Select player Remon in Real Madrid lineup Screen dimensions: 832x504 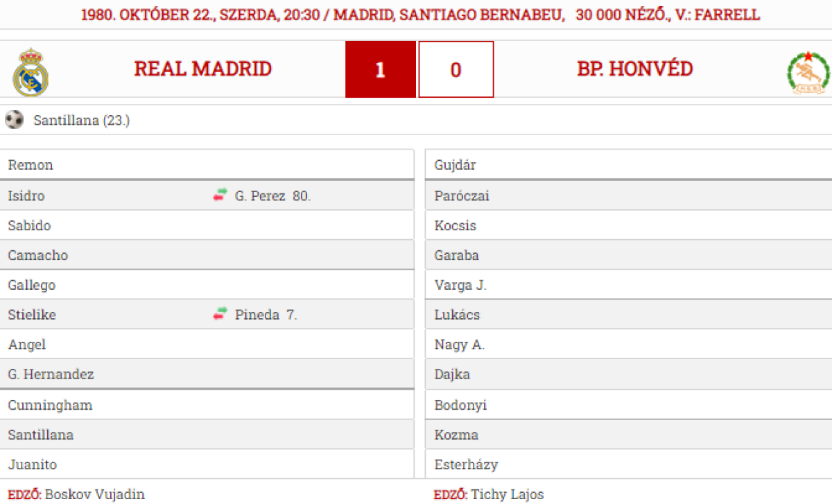(x=31, y=165)
